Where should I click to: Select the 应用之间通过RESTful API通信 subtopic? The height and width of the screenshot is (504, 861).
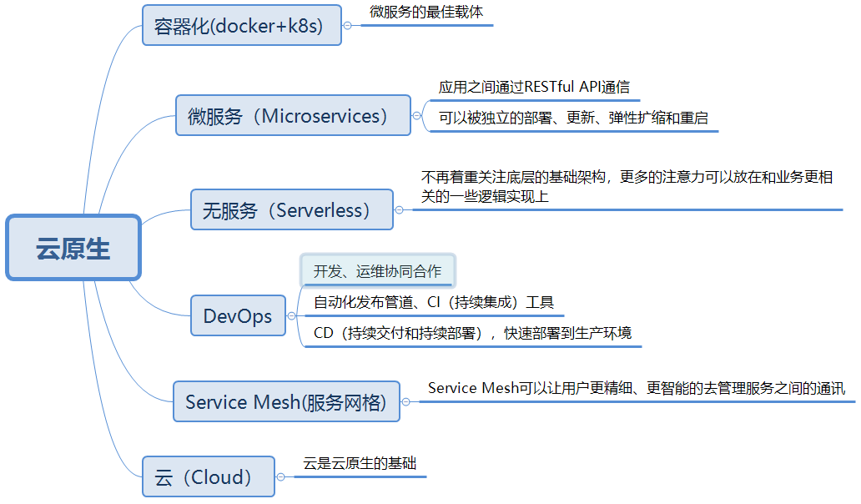click(534, 87)
